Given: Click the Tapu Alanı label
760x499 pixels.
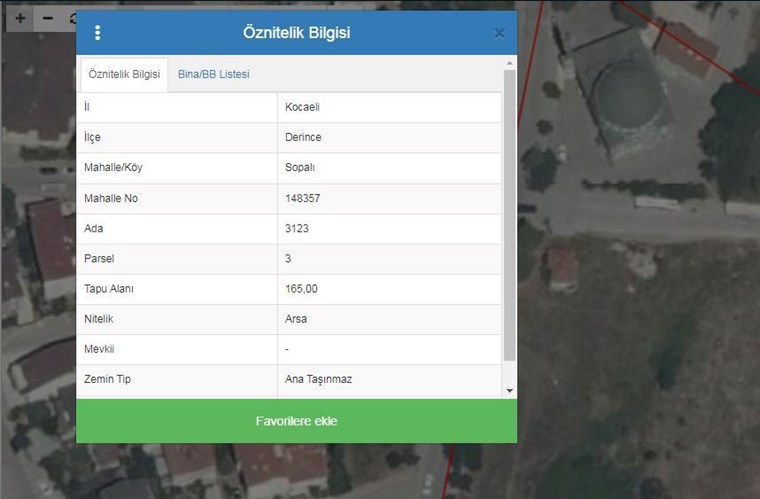Looking at the screenshot, I should [109, 289].
